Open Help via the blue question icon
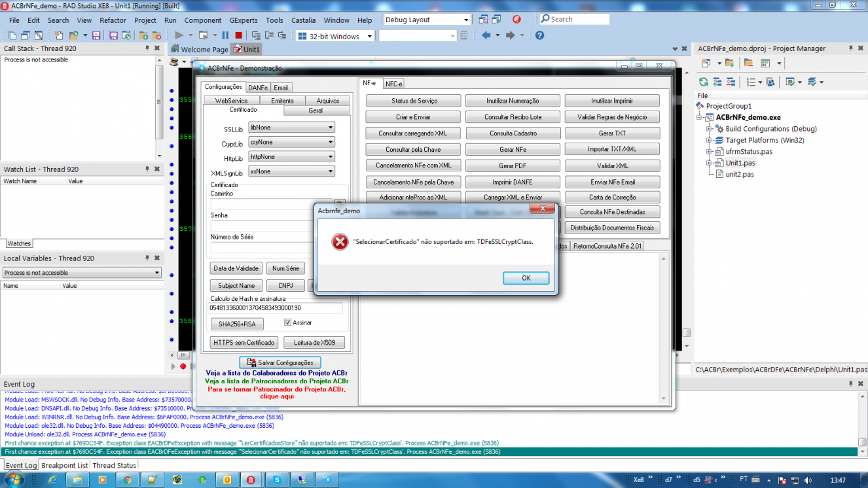The width and height of the screenshot is (868, 488). pos(539,35)
